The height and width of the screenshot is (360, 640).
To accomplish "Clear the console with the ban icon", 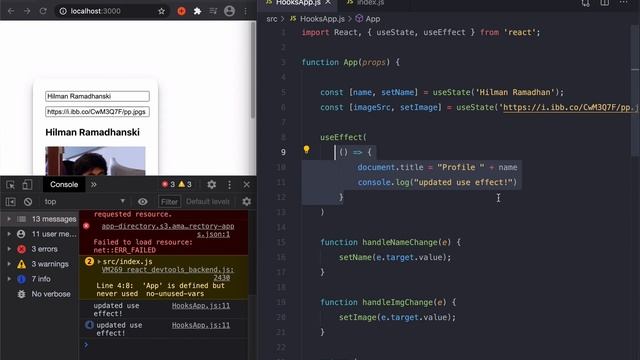I will 28,202.
